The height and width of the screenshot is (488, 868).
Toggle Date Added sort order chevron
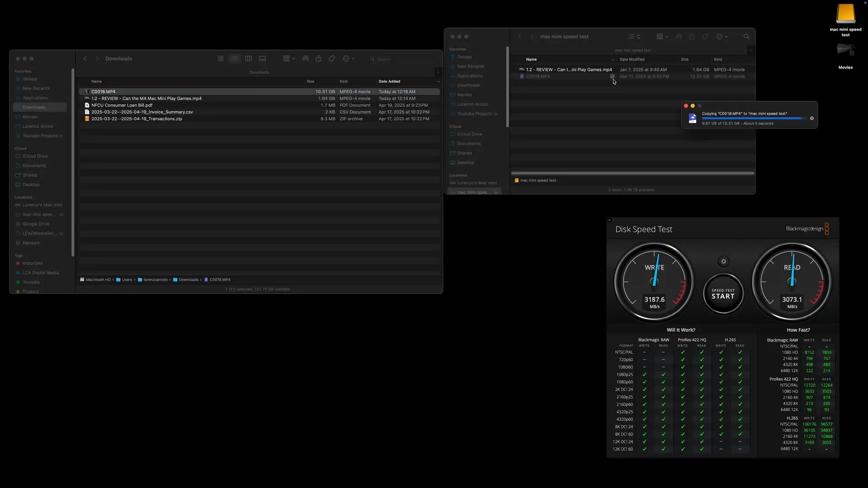click(438, 82)
